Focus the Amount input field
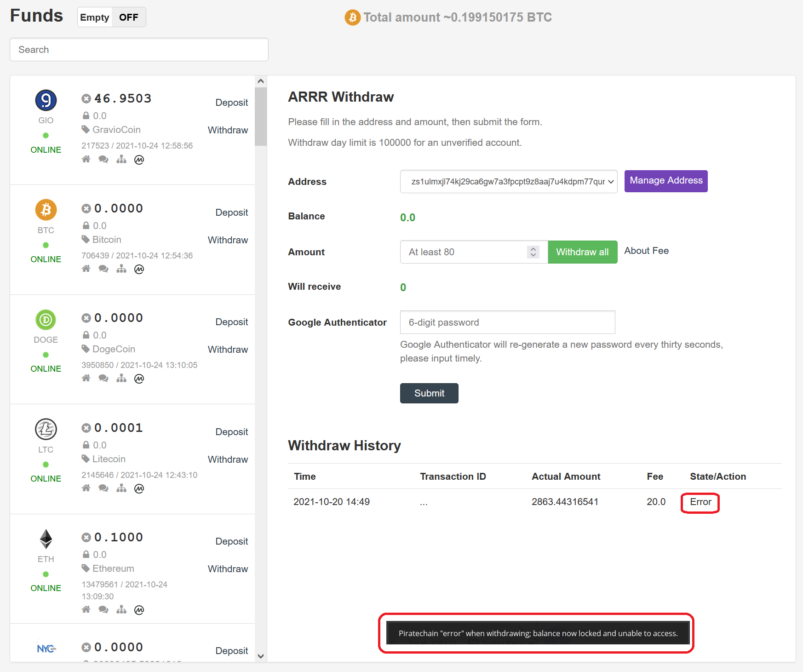 pyautogui.click(x=474, y=252)
